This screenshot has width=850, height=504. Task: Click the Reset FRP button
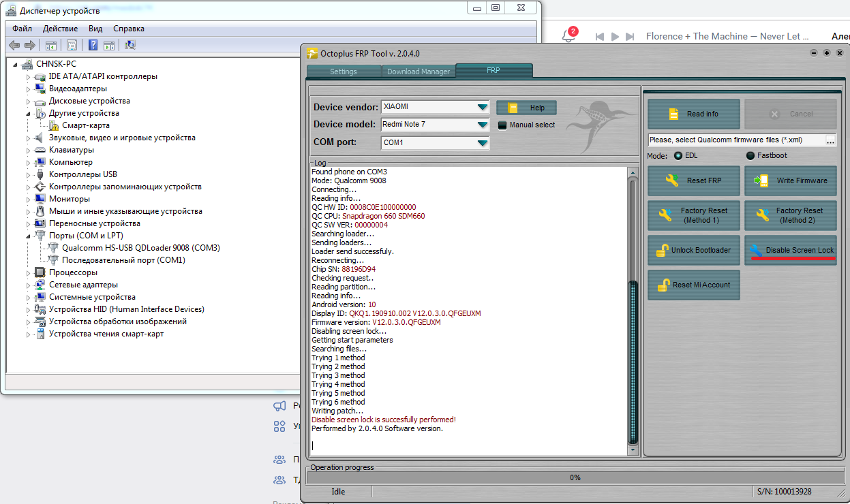pyautogui.click(x=694, y=180)
